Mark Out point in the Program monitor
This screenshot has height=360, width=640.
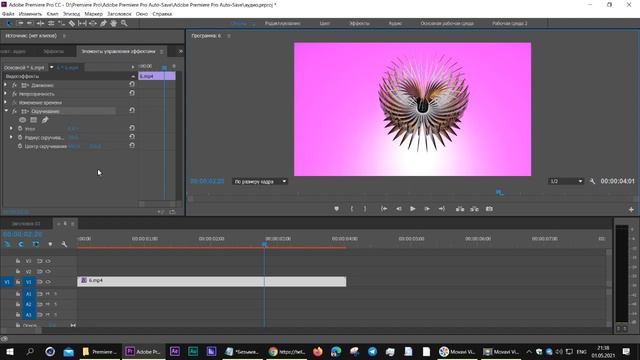coord(365,209)
